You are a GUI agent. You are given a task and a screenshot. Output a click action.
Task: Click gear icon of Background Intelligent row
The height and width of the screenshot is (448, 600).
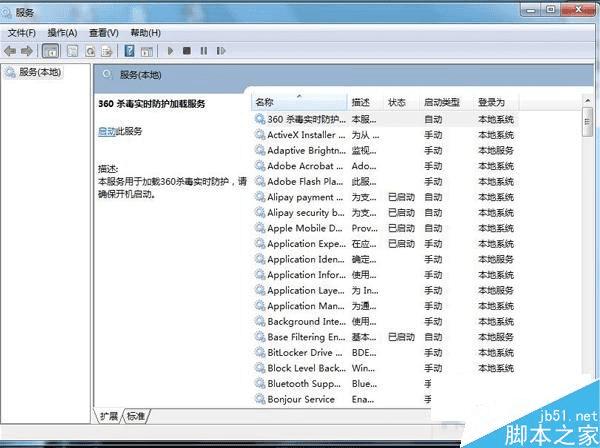click(x=260, y=321)
